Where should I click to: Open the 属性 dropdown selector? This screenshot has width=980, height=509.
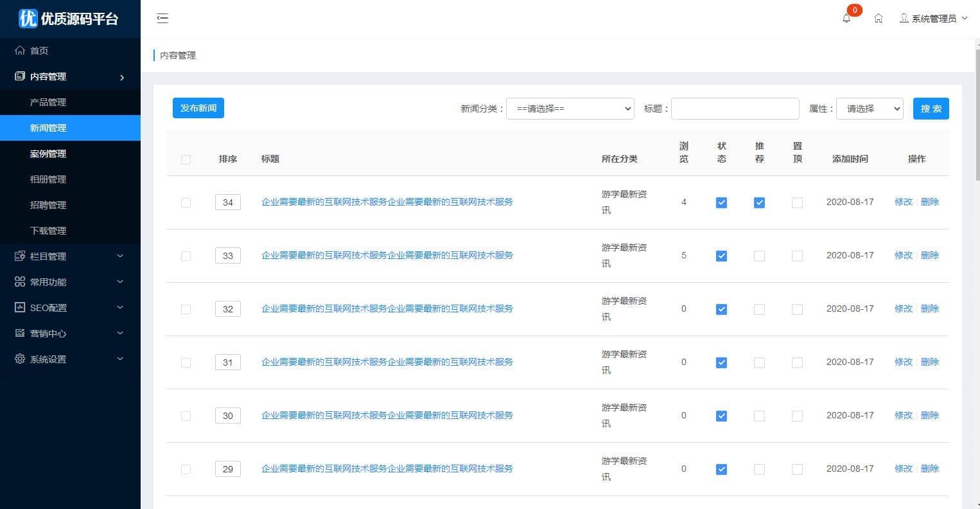[870, 109]
